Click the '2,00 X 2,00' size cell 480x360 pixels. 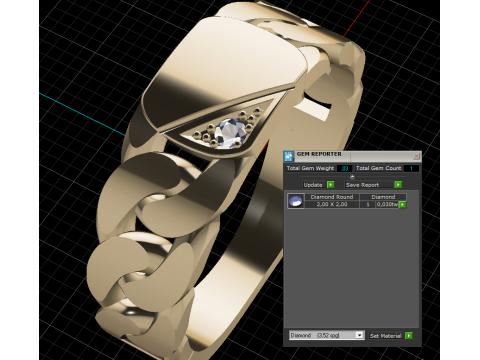coord(332,204)
